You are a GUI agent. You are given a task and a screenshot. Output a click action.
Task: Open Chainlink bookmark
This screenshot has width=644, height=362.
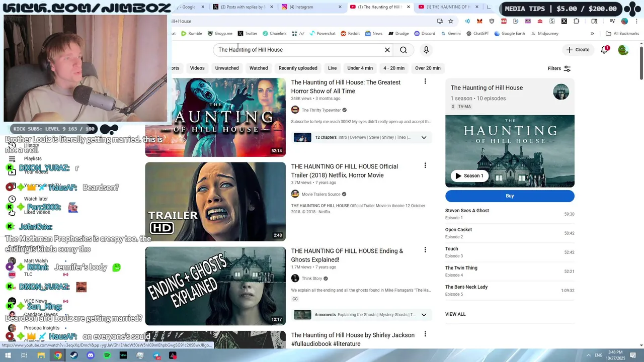click(x=274, y=34)
